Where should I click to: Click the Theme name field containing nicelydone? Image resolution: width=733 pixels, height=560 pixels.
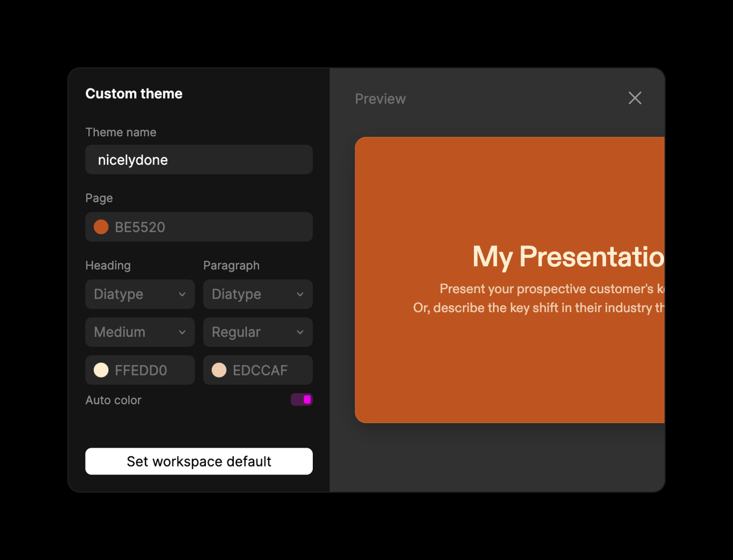[x=199, y=159]
